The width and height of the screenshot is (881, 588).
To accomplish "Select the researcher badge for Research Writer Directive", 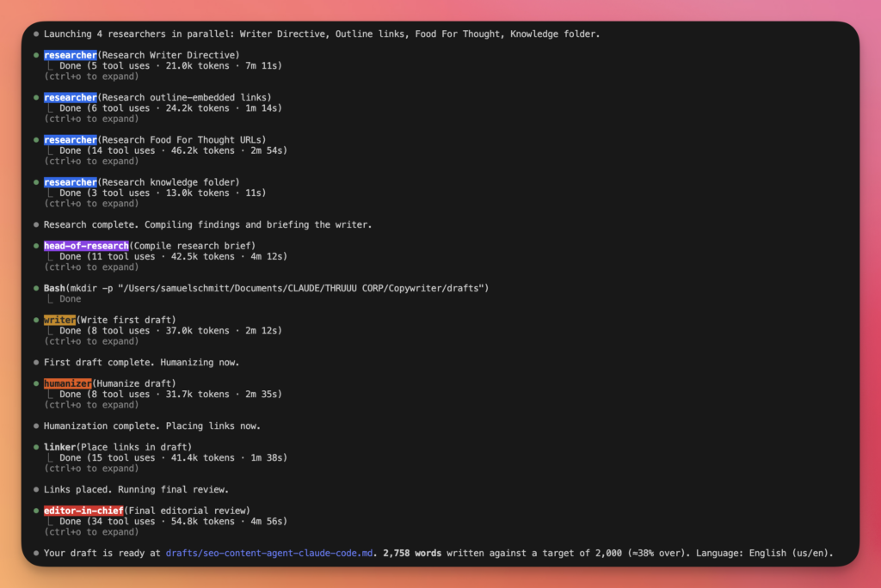I will (x=71, y=55).
